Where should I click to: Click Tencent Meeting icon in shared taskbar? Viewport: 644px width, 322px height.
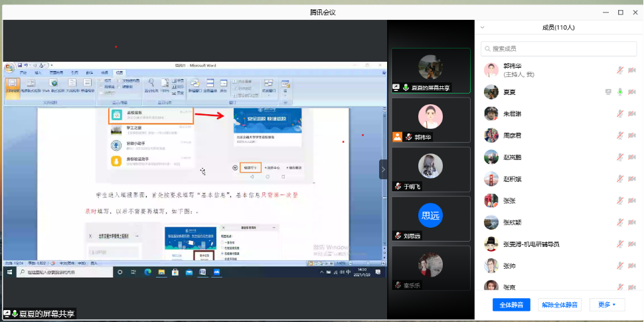tap(216, 272)
